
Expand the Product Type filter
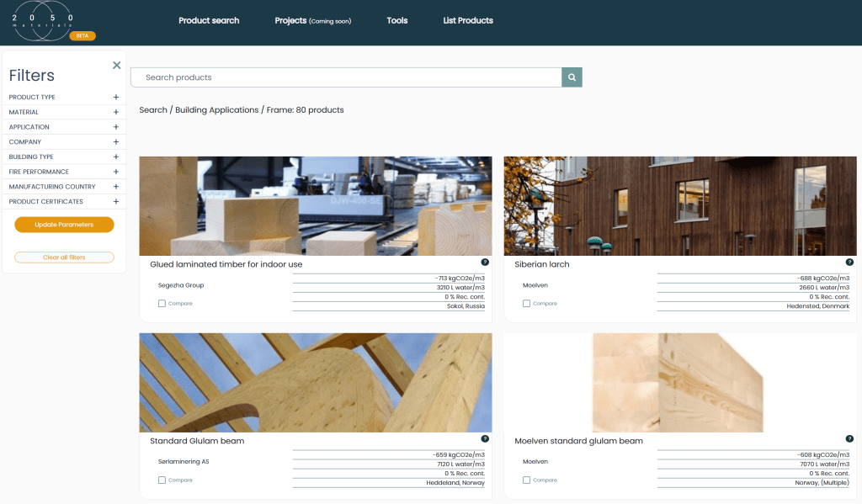point(116,98)
